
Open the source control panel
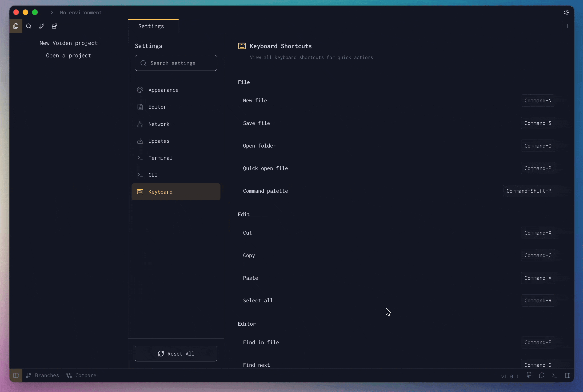(x=41, y=26)
